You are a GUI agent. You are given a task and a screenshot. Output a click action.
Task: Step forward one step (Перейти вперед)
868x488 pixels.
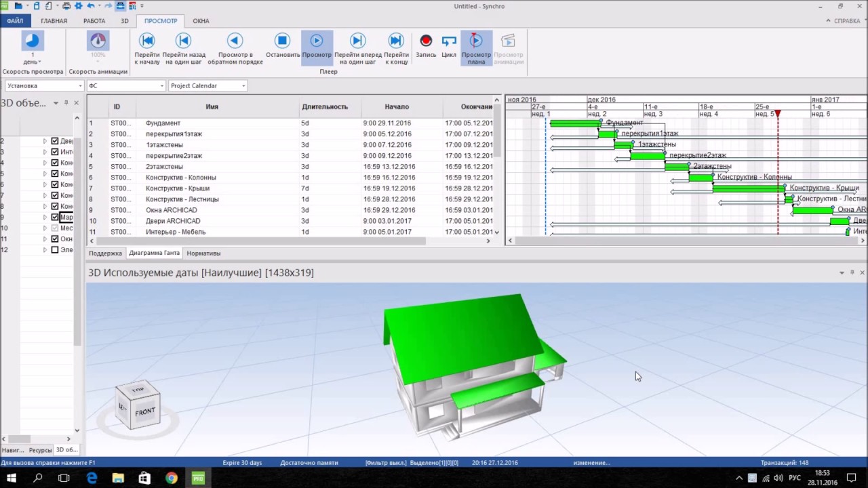coord(357,48)
